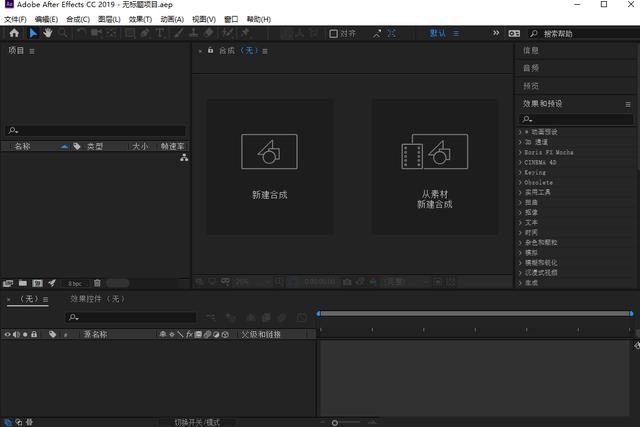Viewport: 640px width, 427px height.
Task: Open the 默认 workspace menu icon
Action: [456, 33]
